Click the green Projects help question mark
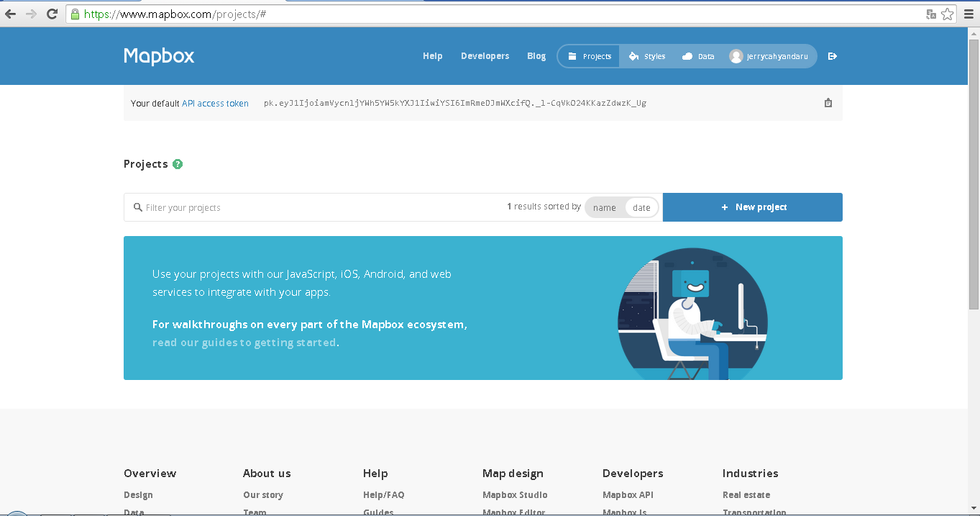Image resolution: width=980 pixels, height=516 pixels. [x=178, y=164]
